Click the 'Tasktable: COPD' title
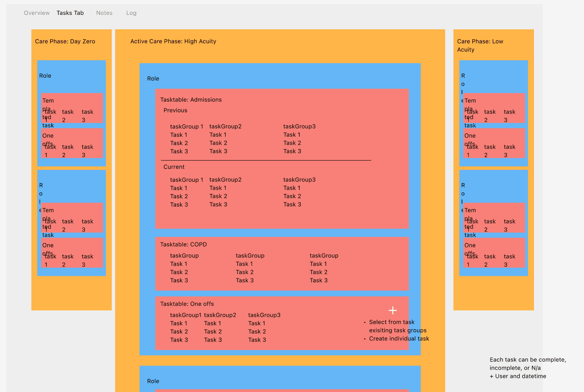The height and width of the screenshot is (392, 584). pyautogui.click(x=184, y=245)
